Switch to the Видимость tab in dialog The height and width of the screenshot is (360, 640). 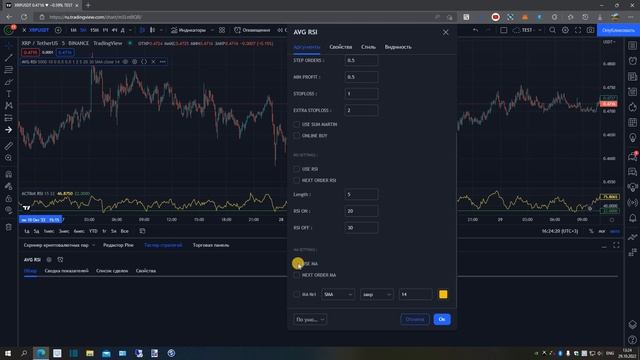(398, 47)
